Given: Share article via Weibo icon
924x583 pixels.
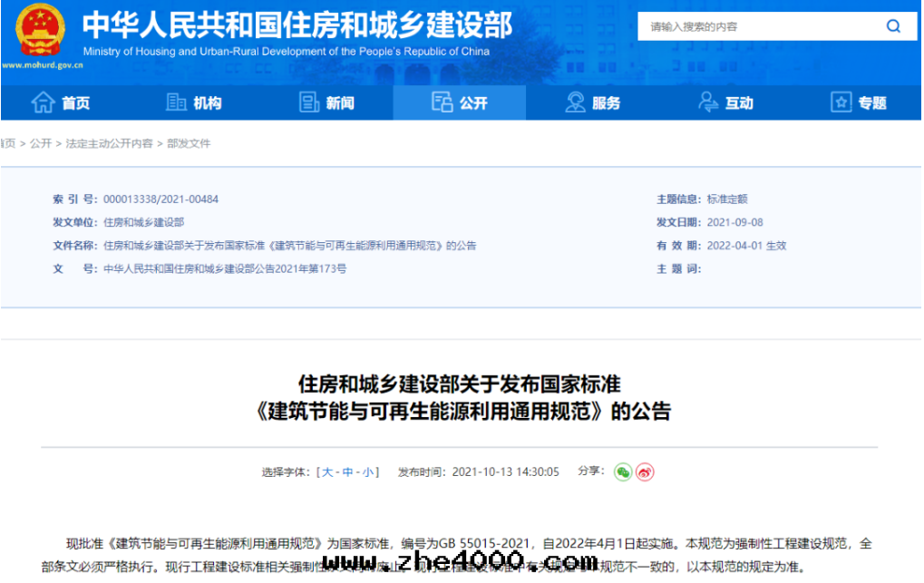Looking at the screenshot, I should (x=645, y=471).
